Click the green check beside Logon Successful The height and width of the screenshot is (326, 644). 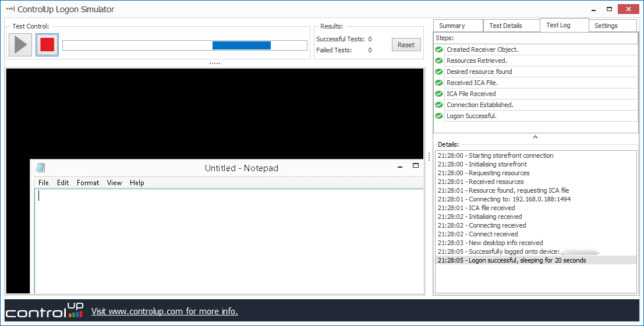coord(439,116)
